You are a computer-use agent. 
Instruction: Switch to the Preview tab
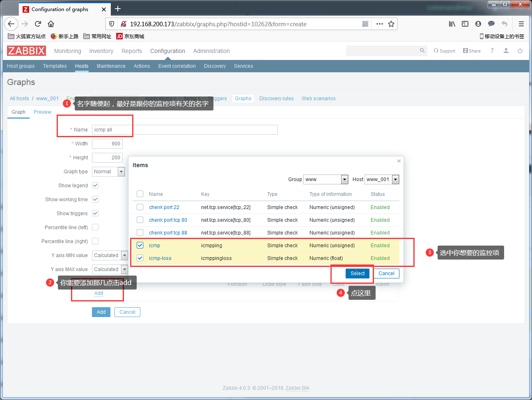tap(43, 112)
